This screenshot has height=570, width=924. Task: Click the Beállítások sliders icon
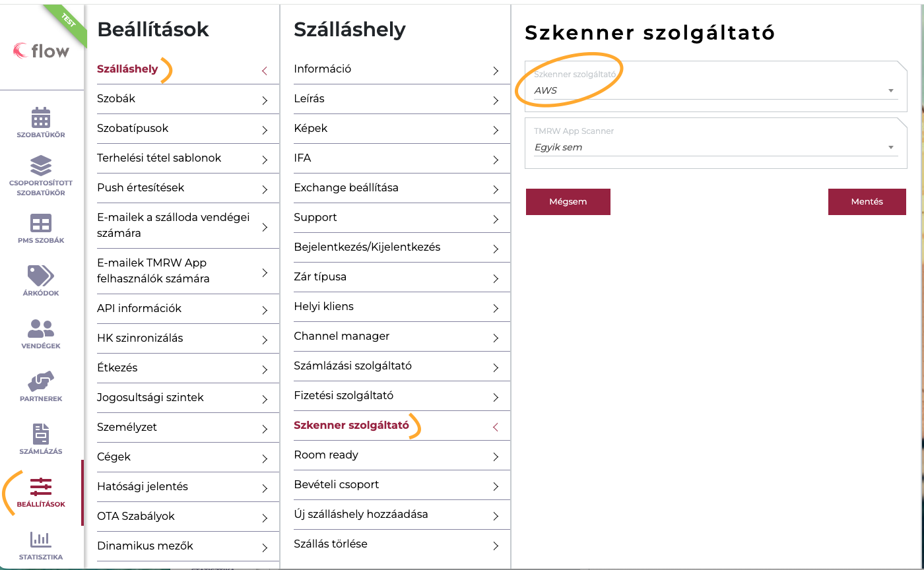point(41,487)
